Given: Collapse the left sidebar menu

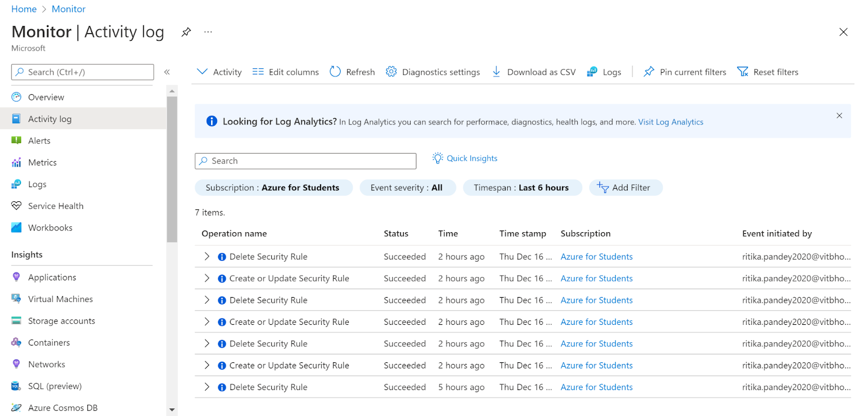Looking at the screenshot, I should tap(167, 72).
